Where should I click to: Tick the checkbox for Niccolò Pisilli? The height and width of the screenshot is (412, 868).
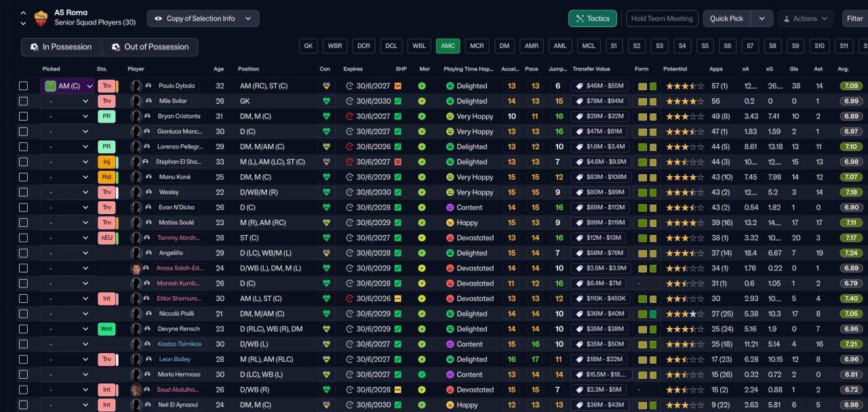pyautogui.click(x=24, y=314)
